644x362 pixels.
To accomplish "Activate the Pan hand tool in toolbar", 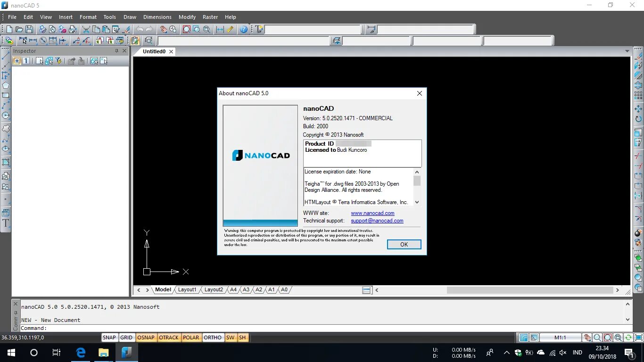I will (x=163, y=29).
